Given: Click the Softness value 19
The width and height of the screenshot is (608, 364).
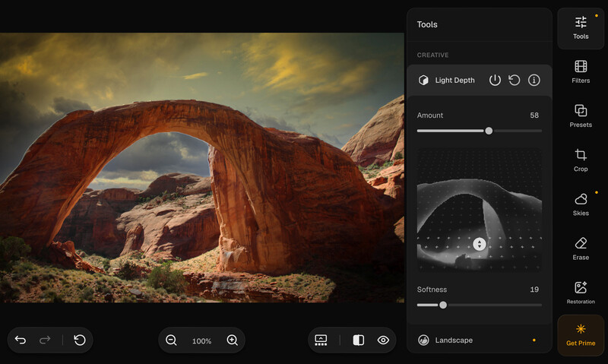Looking at the screenshot, I should coord(534,290).
